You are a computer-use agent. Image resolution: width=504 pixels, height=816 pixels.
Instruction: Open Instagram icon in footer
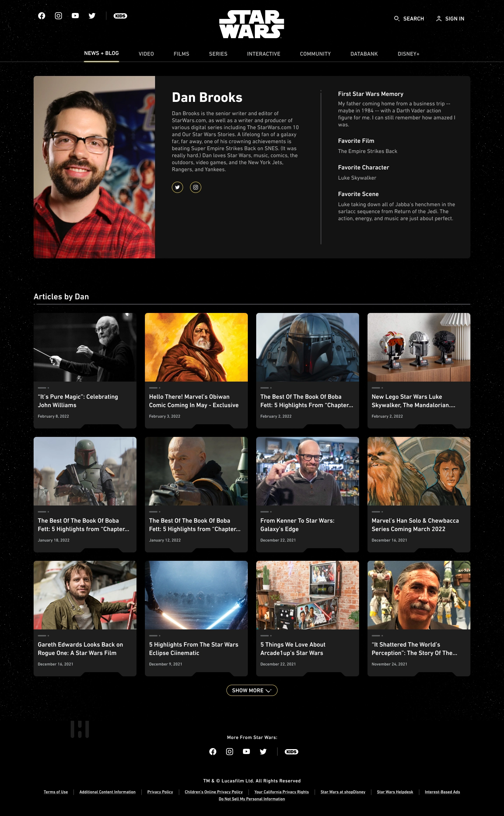pyautogui.click(x=230, y=752)
